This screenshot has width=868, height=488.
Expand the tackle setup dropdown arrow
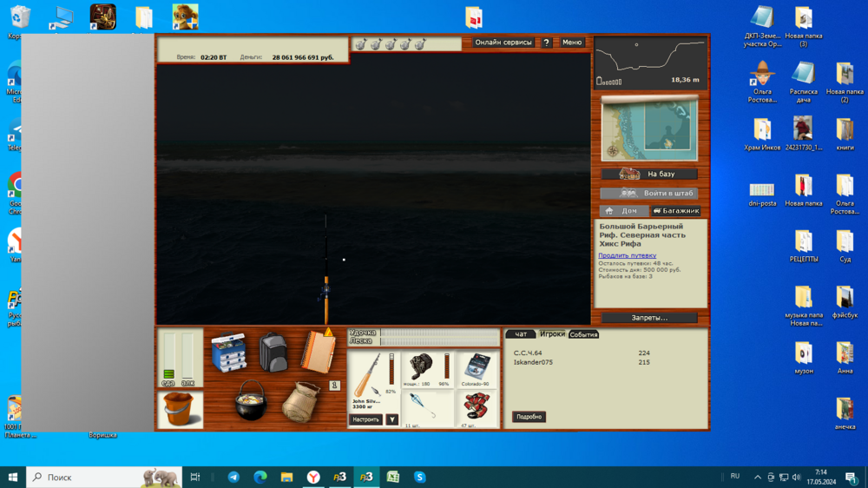(x=391, y=419)
